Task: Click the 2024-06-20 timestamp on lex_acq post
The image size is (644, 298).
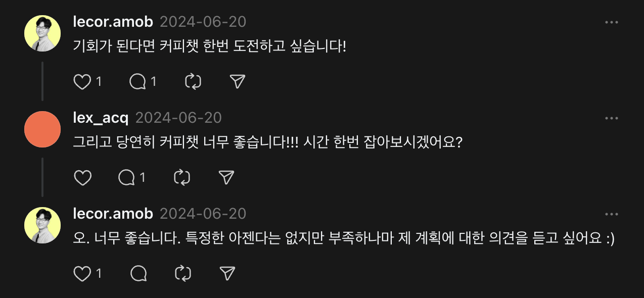Action: pyautogui.click(x=178, y=118)
